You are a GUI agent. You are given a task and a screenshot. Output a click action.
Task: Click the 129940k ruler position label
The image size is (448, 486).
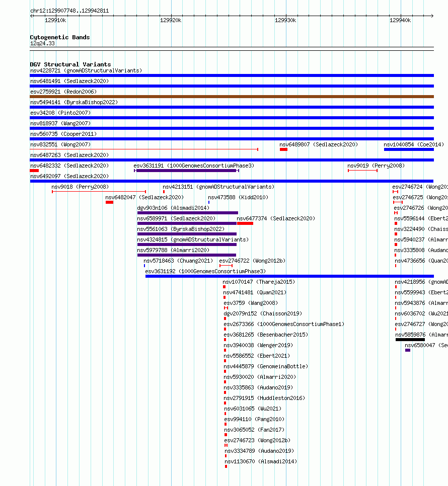(x=400, y=20)
